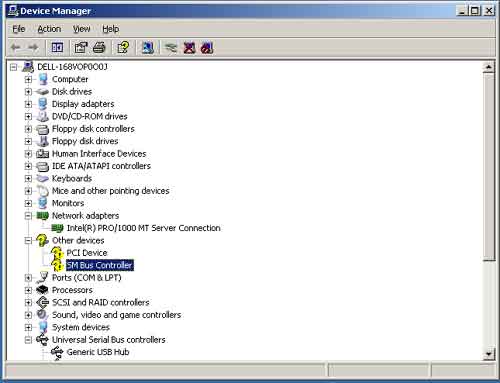Viewport: 500px width, 383px height.
Task: Click the SCSI and RAID controllers icon
Action: (x=42, y=302)
